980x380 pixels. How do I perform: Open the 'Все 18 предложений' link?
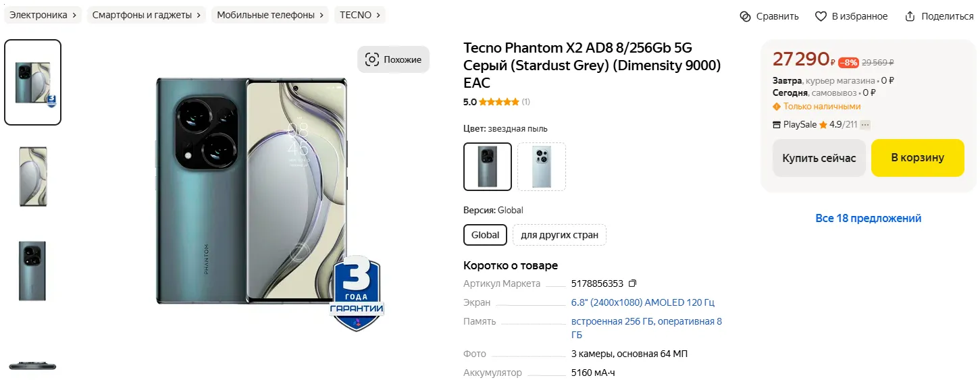pos(868,218)
